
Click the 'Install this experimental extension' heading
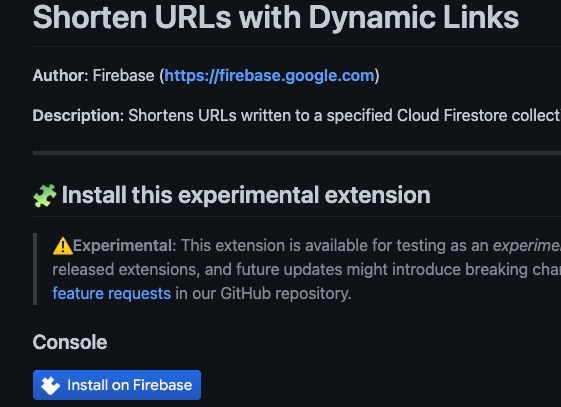(x=246, y=195)
